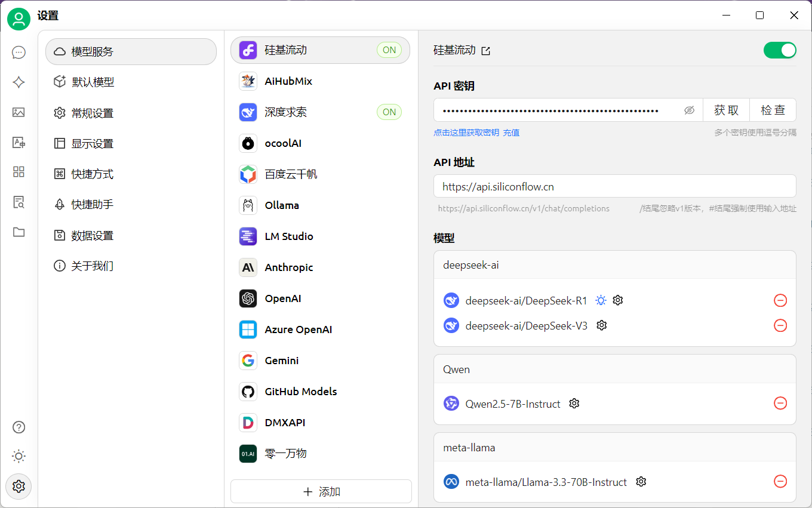Select the Gemini provider
Viewport: 812px width, 508px height.
coord(321,361)
